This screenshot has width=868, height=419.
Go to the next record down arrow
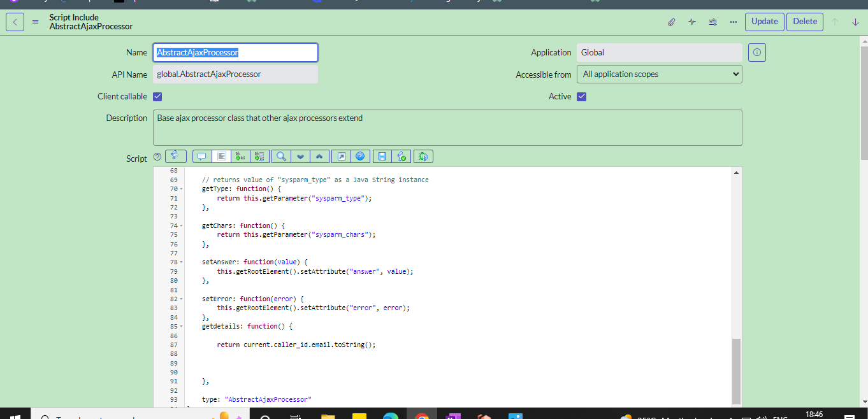(855, 22)
